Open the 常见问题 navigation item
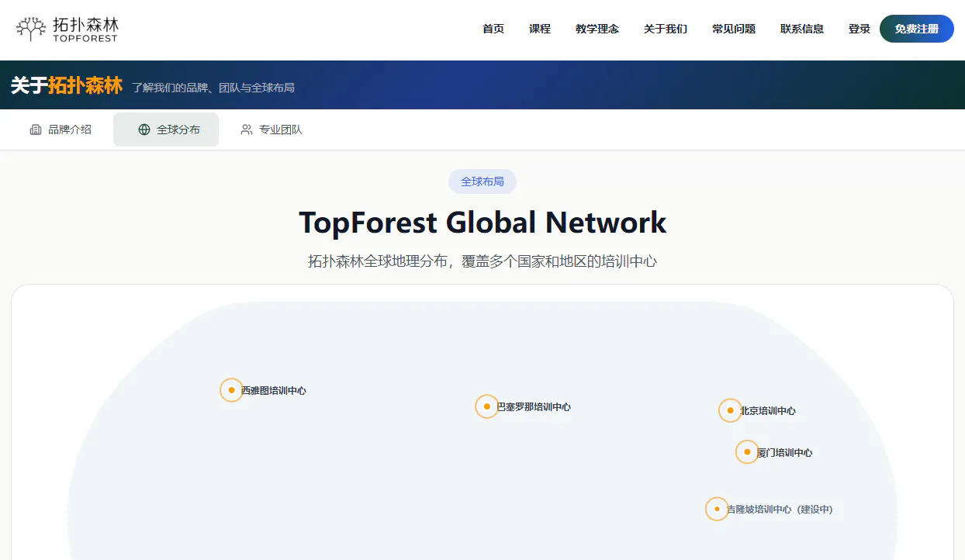This screenshot has height=560, width=965. [734, 29]
